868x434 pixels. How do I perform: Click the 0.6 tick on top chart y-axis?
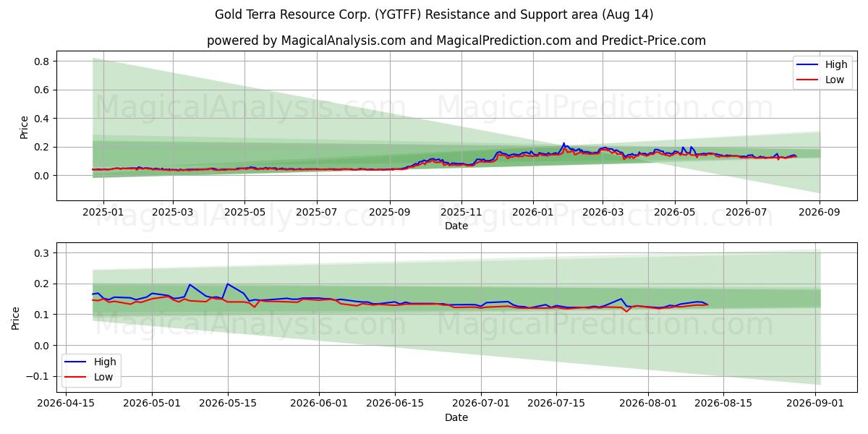(42, 90)
